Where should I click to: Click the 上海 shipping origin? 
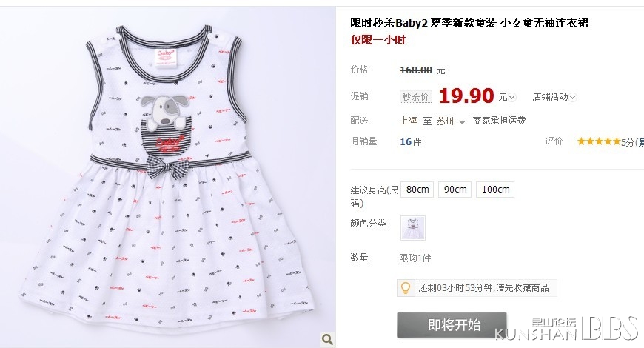coord(409,121)
